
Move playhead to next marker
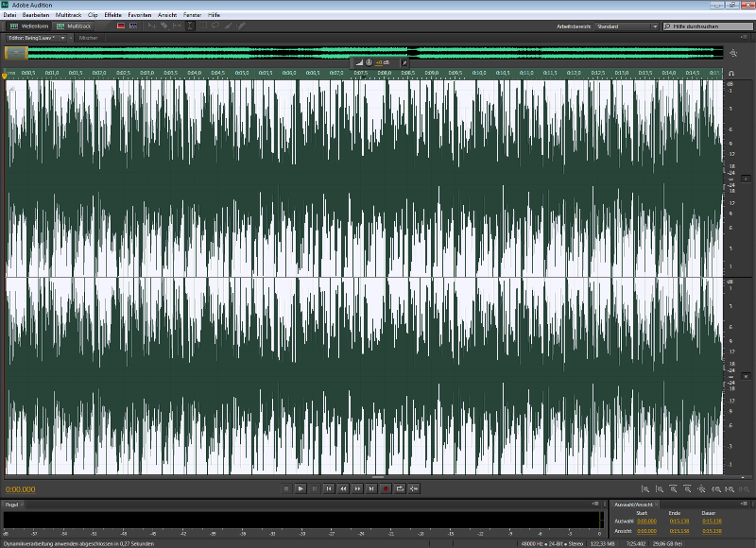(x=371, y=488)
